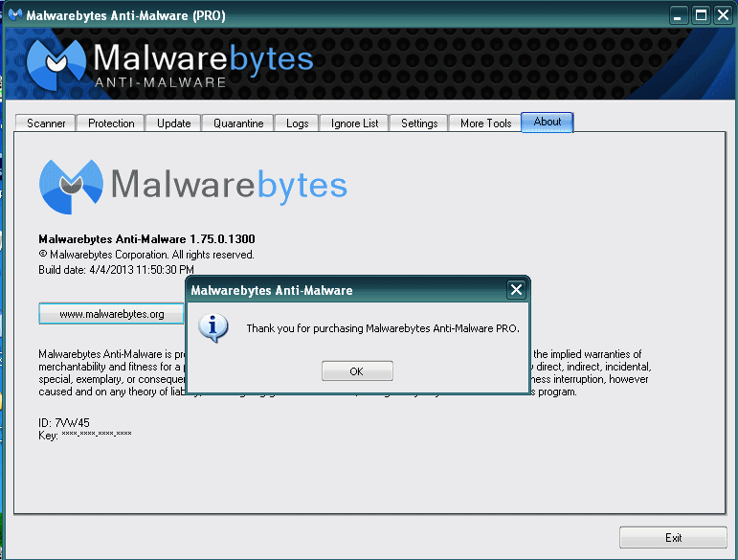Close the Malwarebytes Anti-Malware dialog with X
Viewport: 738px width, 560px height.
516,289
